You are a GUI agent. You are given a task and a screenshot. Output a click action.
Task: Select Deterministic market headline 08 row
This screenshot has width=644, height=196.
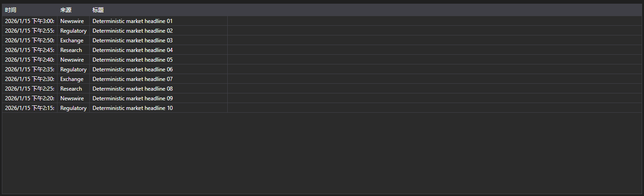[322, 88]
